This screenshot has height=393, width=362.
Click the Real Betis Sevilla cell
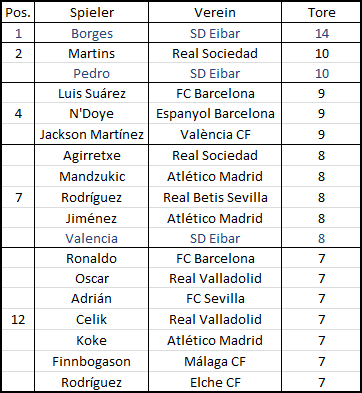coord(215,197)
